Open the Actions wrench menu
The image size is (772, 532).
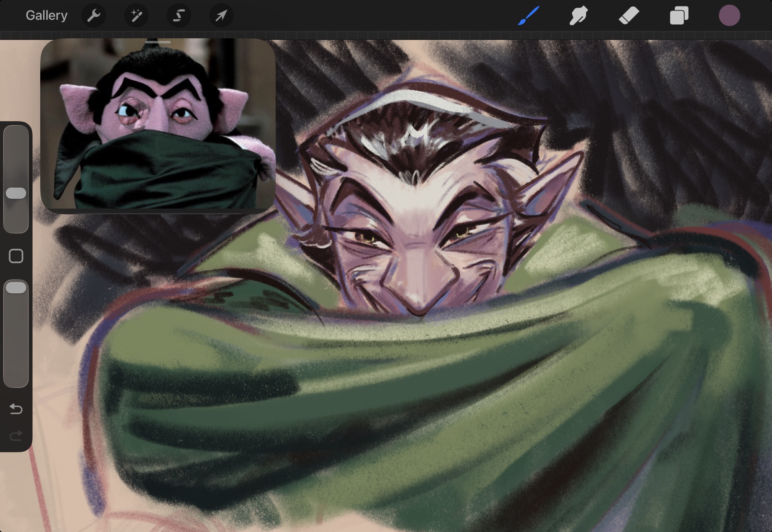(94, 16)
